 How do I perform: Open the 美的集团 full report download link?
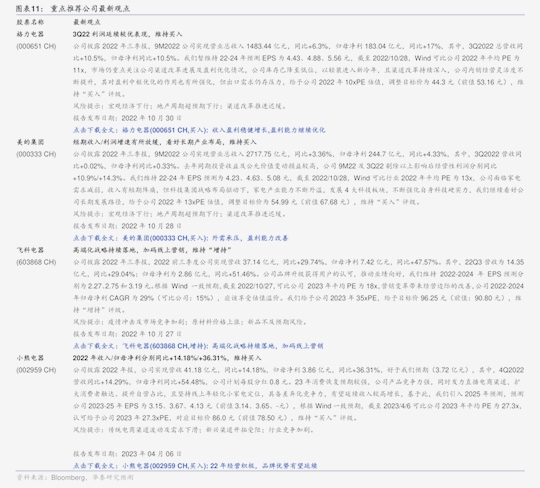(180, 238)
